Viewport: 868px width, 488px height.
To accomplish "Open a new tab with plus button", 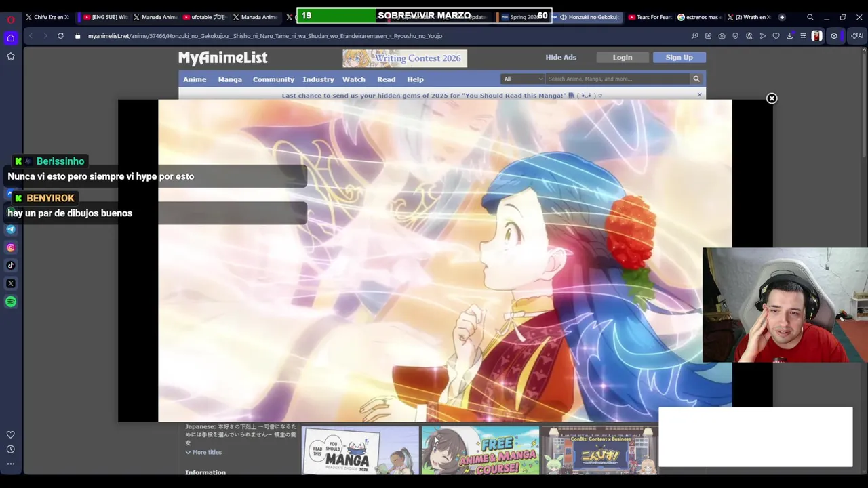I will point(782,17).
